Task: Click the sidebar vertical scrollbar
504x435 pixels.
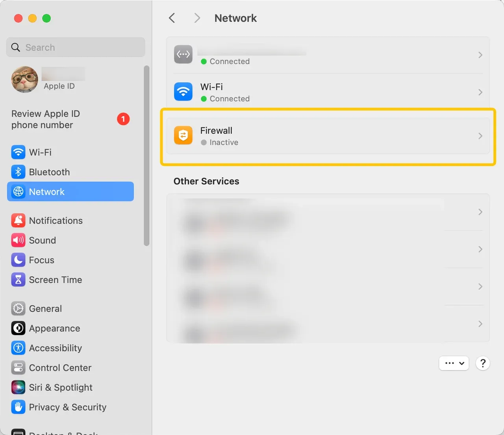Action: pos(146,156)
